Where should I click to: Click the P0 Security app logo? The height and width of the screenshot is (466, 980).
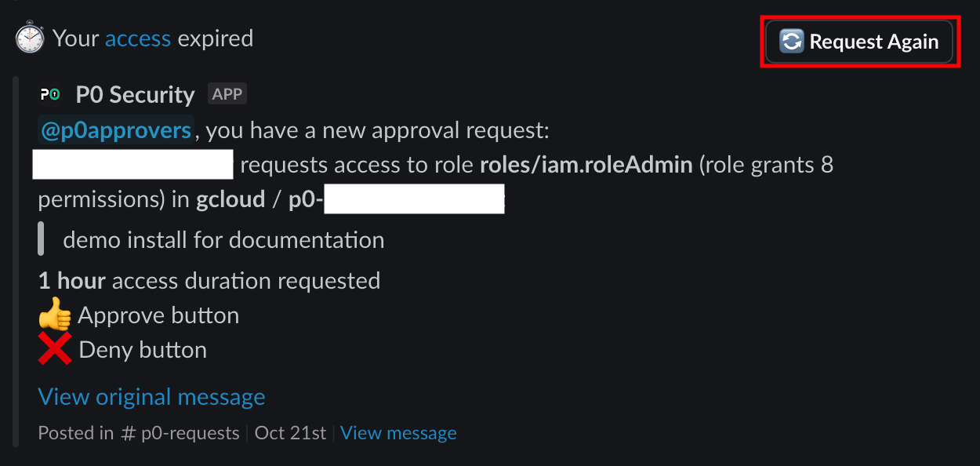(x=50, y=95)
